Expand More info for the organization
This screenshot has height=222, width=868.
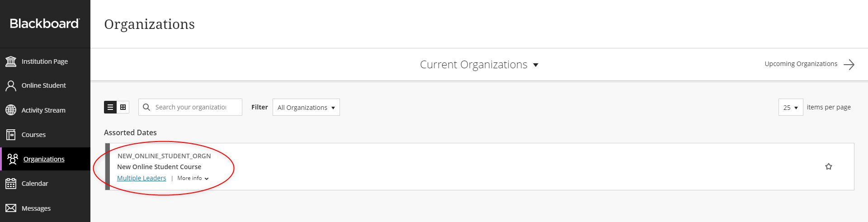(193, 178)
